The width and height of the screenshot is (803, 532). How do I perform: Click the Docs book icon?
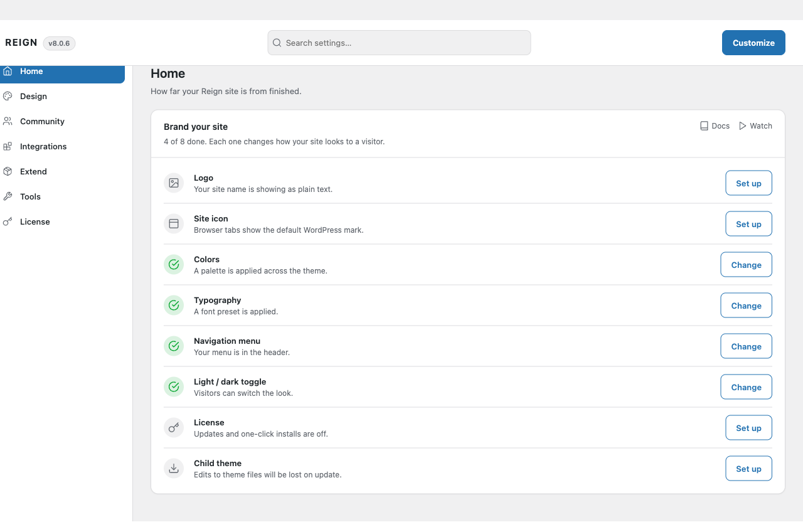click(x=704, y=125)
